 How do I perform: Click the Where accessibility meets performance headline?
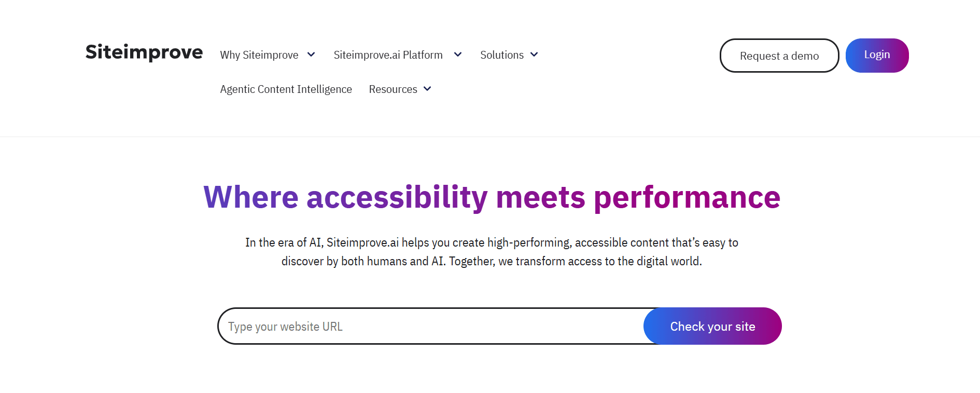[x=492, y=197]
